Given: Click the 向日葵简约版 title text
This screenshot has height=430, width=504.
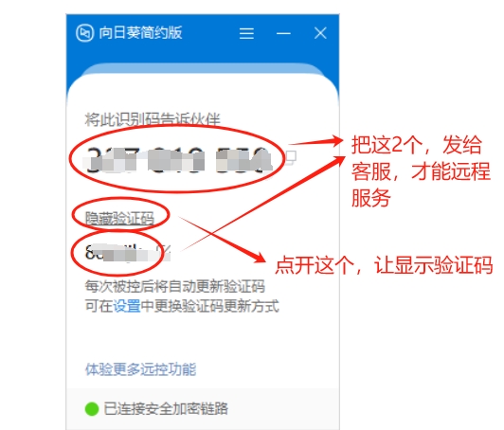Looking at the screenshot, I should [140, 33].
